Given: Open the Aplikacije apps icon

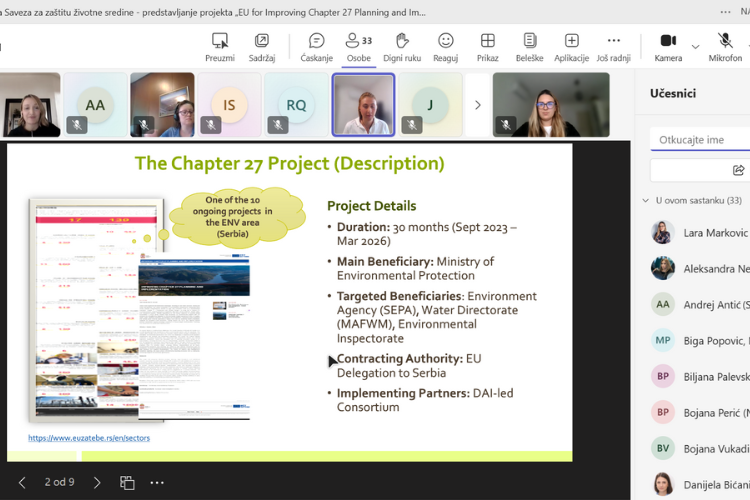Looking at the screenshot, I should click(x=571, y=41).
